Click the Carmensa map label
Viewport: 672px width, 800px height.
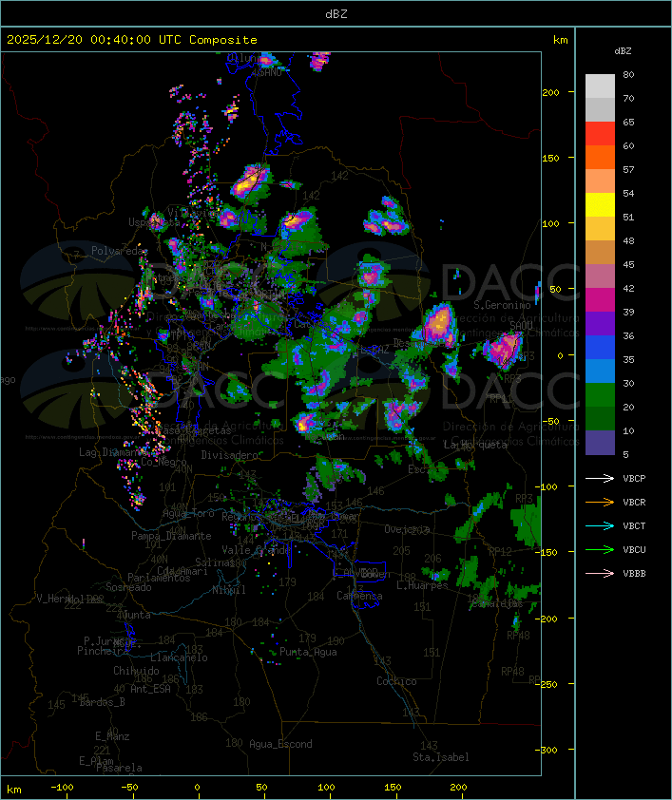point(359,596)
